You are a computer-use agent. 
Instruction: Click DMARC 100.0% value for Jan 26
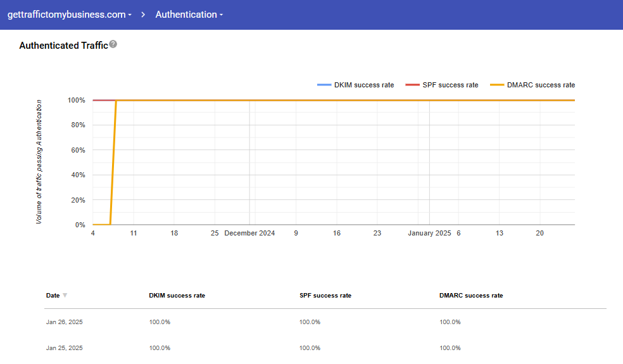pos(450,322)
